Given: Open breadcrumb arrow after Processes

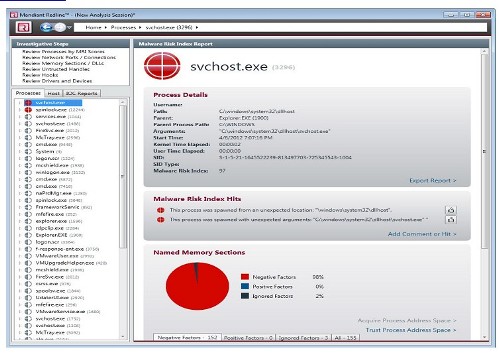Looking at the screenshot, I should point(140,27).
